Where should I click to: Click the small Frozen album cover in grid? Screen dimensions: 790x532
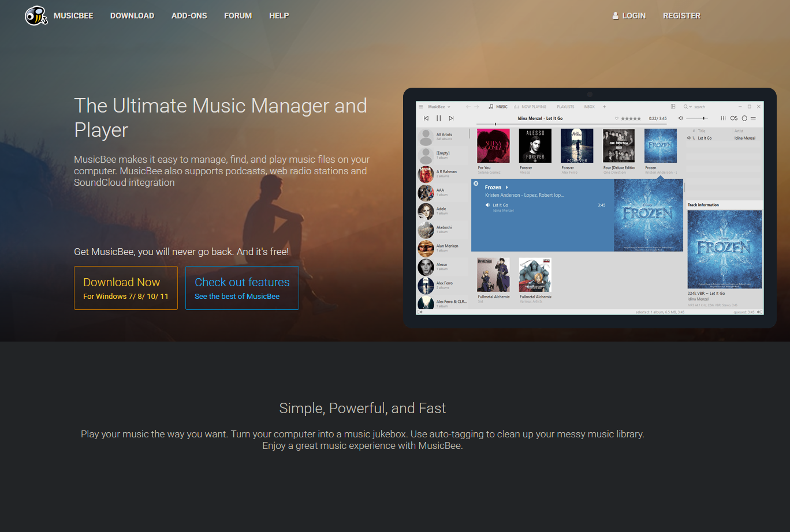[661, 146]
